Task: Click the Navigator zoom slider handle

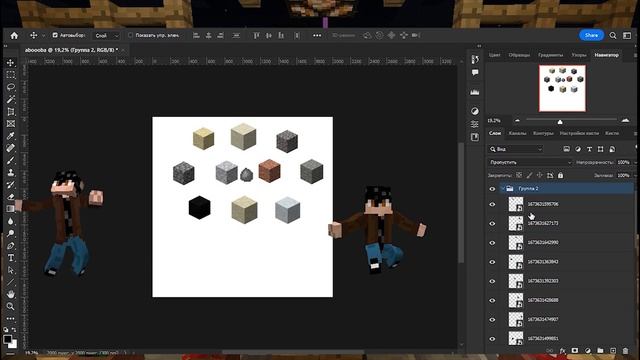Action: click(x=560, y=122)
